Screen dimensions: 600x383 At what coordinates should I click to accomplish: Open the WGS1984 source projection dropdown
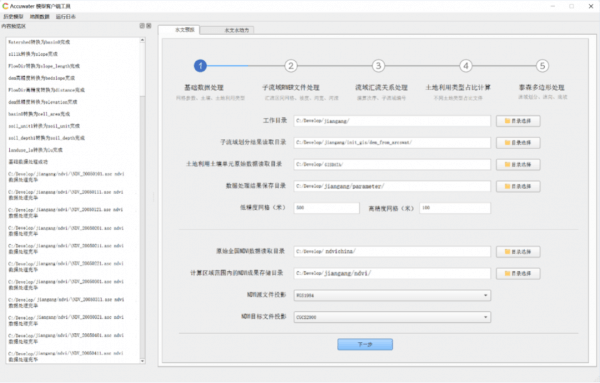click(392, 295)
